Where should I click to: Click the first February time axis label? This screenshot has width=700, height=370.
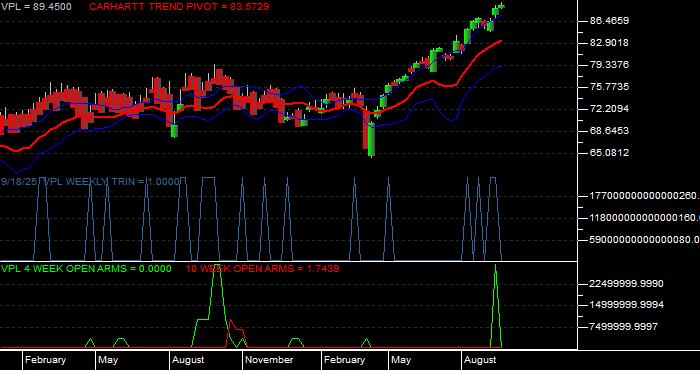(x=45, y=360)
